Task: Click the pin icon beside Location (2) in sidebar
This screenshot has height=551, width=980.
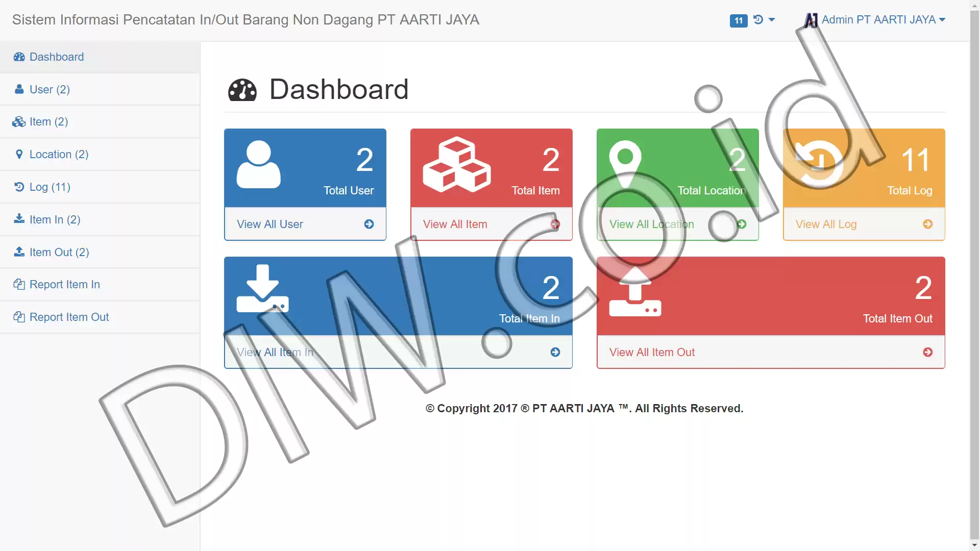Action: (x=19, y=154)
